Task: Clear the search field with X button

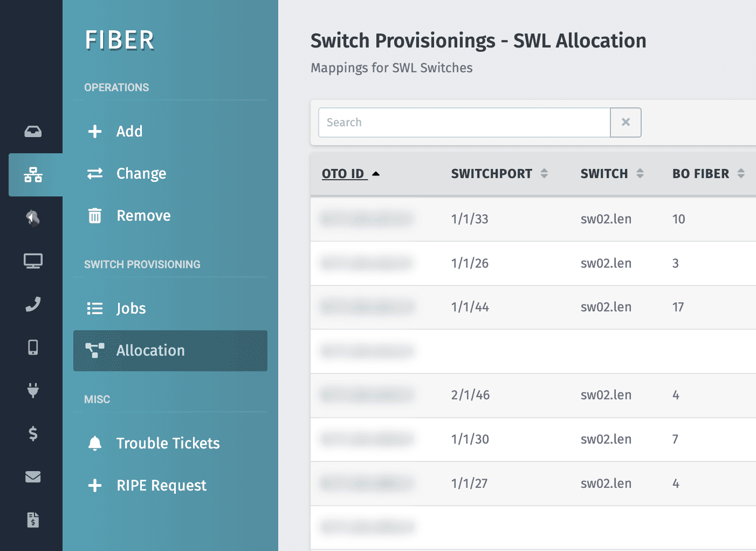Action: pos(626,123)
